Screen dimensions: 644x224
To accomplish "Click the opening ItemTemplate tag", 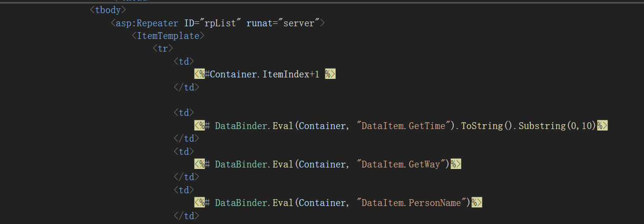I will 167,36.
